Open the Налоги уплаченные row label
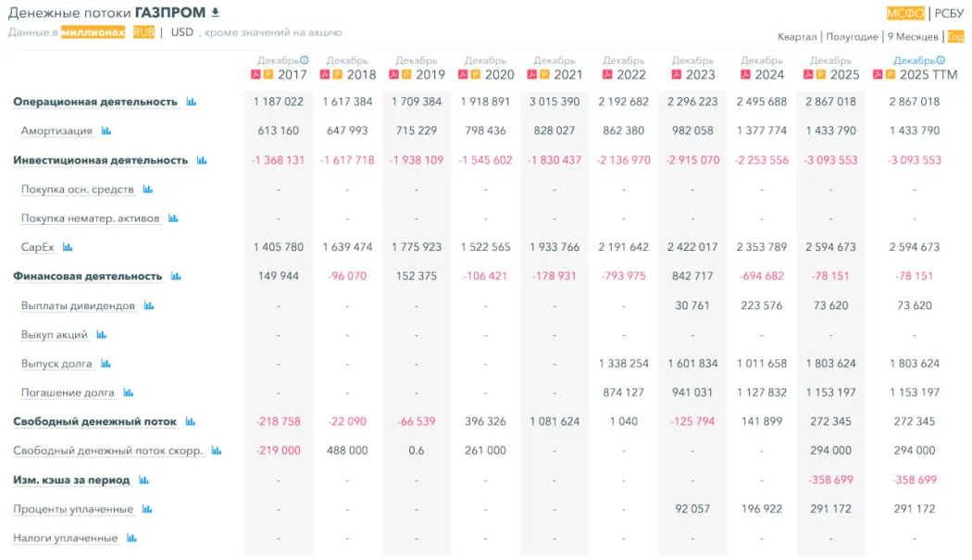Viewport: 972px width, 560px height. [65, 538]
